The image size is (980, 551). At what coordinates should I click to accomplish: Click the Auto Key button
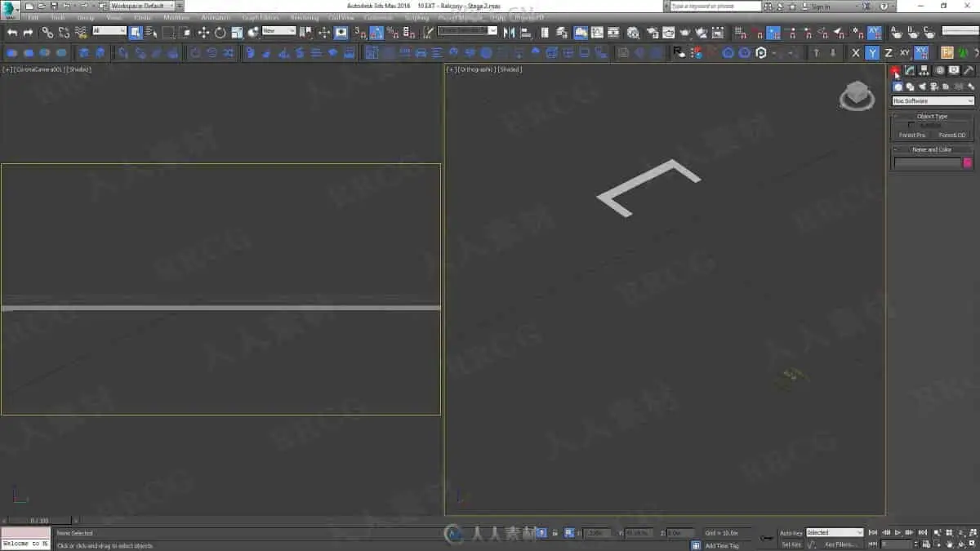point(791,532)
